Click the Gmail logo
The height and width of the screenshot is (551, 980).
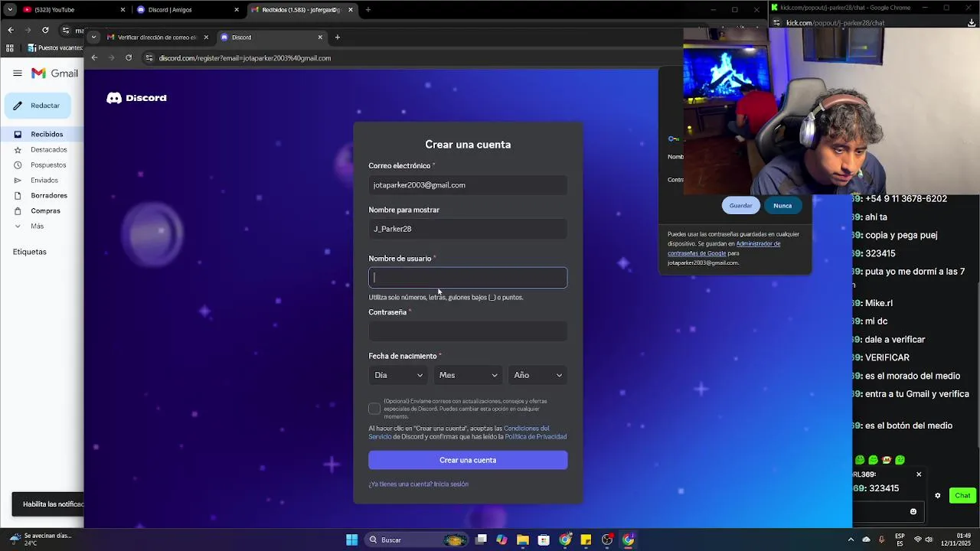click(x=54, y=73)
